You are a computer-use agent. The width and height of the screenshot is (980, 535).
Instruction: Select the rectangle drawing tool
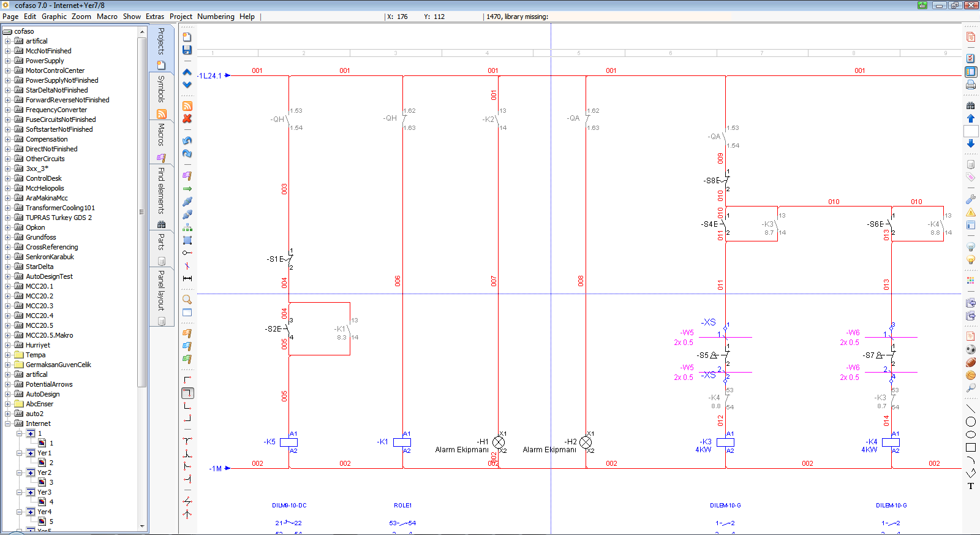970,447
